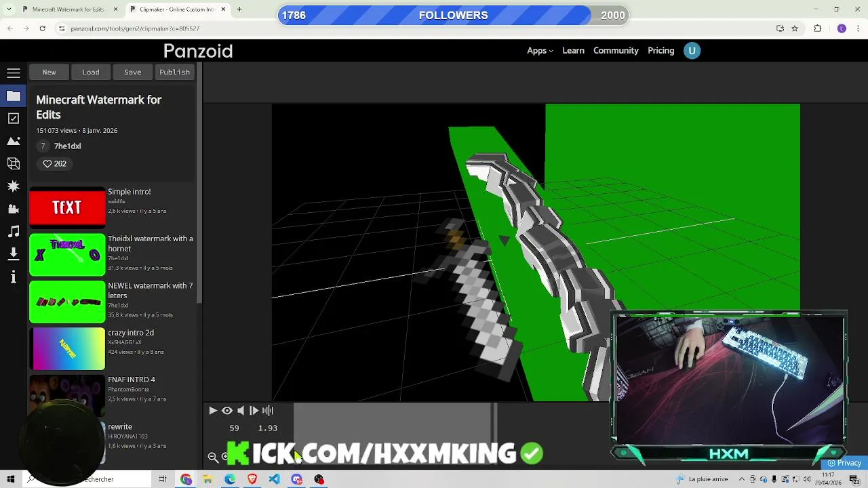This screenshot has width=868, height=488.
Task: Reload the browser page
Action: point(42,28)
